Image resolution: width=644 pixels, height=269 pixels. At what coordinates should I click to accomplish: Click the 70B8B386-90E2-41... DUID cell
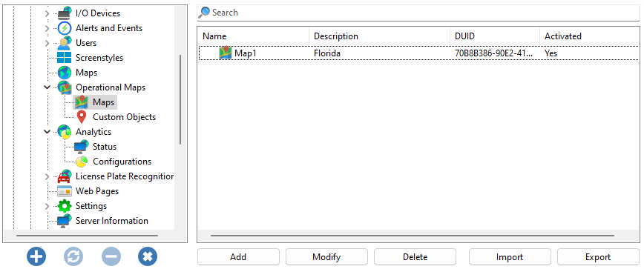click(x=494, y=53)
